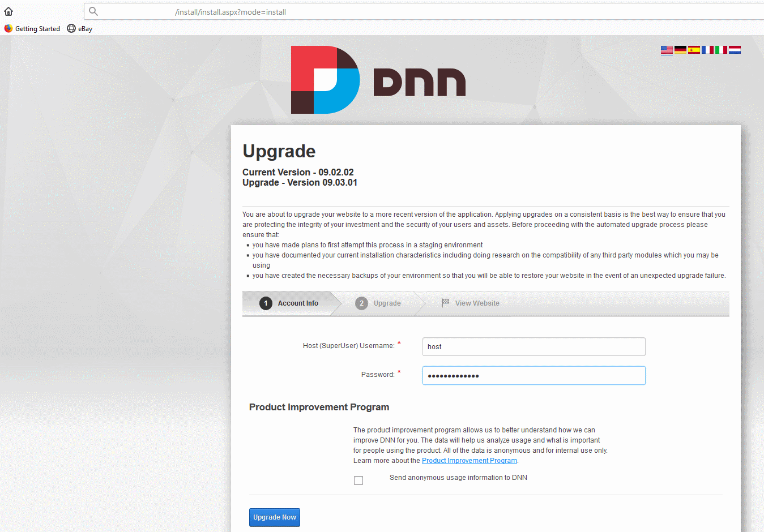Click step 1 number circle

click(x=266, y=303)
